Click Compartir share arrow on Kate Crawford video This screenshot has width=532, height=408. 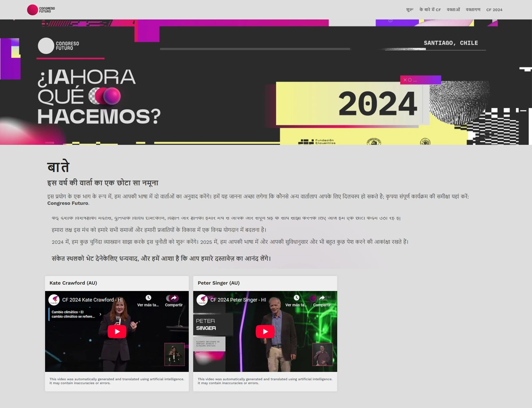[174, 298]
